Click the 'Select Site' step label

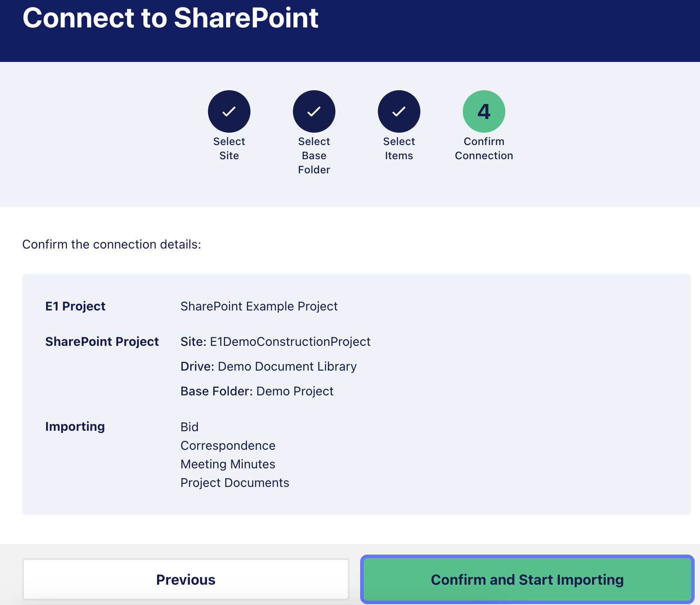click(x=229, y=149)
